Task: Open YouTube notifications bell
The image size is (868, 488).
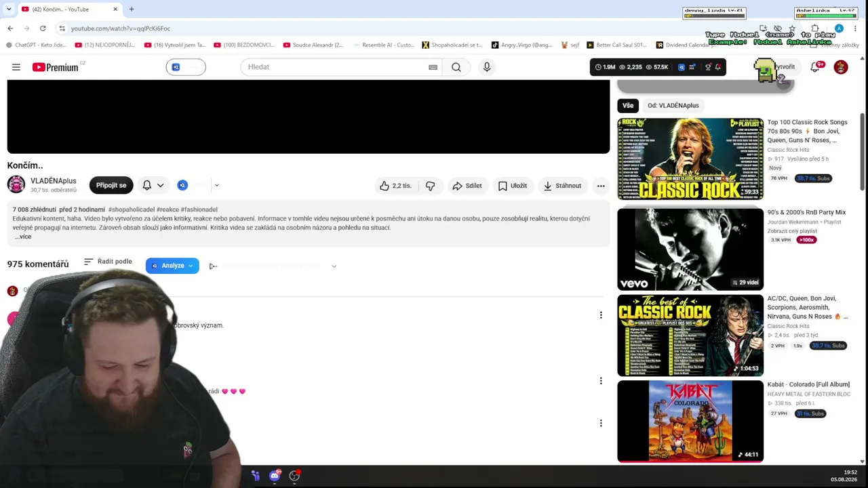Action: [x=816, y=67]
